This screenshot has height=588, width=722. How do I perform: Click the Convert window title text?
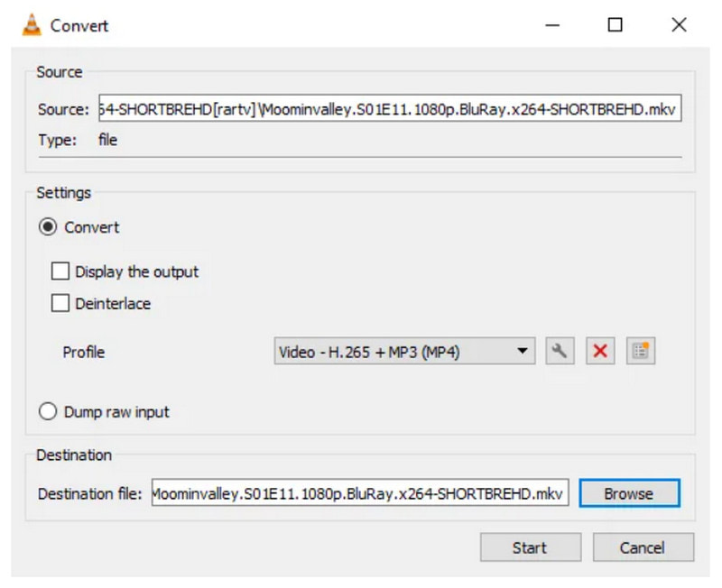coord(79,25)
